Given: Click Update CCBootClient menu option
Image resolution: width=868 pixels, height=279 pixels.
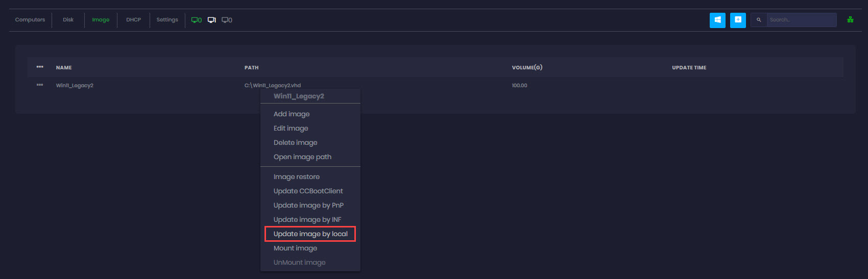Looking at the screenshot, I should [308, 191].
